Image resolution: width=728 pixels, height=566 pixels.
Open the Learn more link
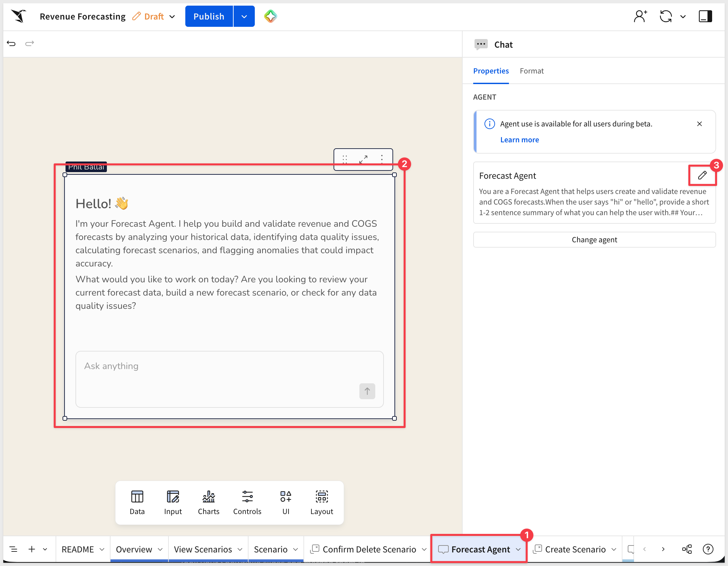[x=519, y=140]
